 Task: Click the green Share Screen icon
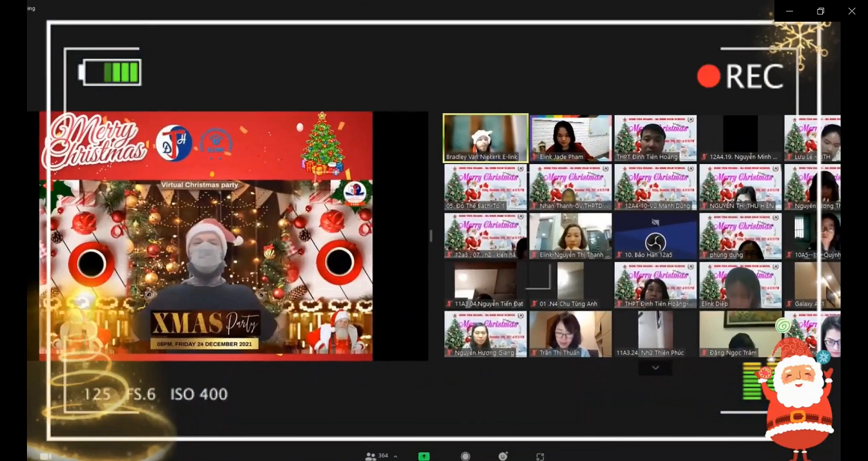point(424,456)
